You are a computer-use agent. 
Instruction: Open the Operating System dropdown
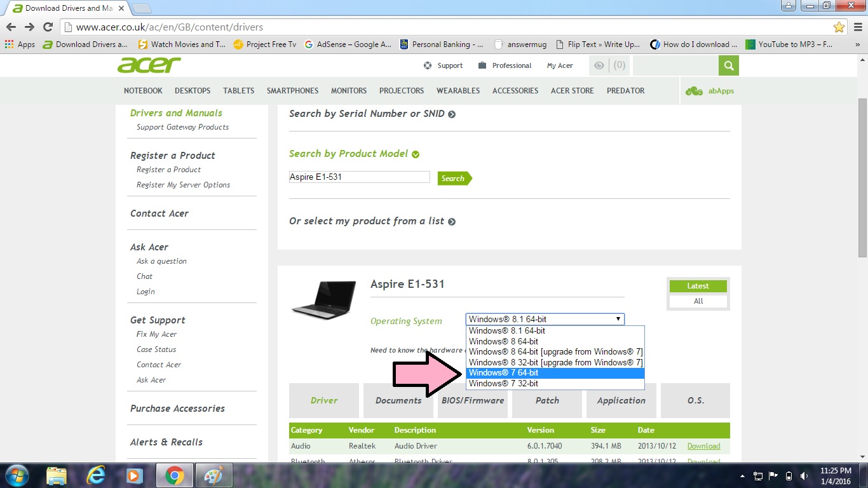545,319
